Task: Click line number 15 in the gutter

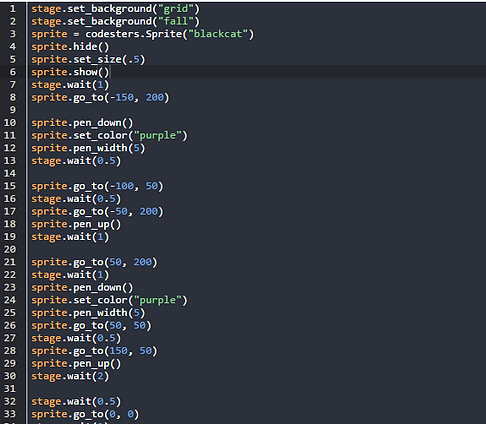Action: coord(10,186)
